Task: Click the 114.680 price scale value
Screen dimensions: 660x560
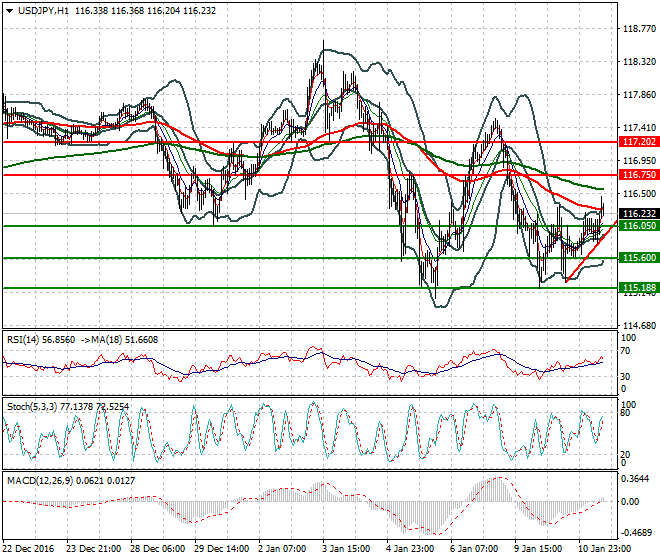Action: [639, 325]
